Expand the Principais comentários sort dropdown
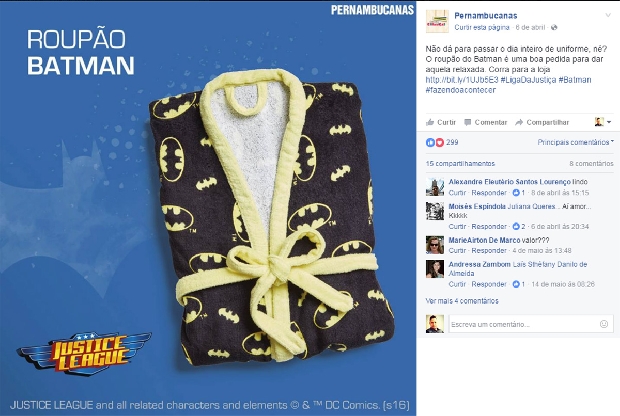 (x=575, y=142)
